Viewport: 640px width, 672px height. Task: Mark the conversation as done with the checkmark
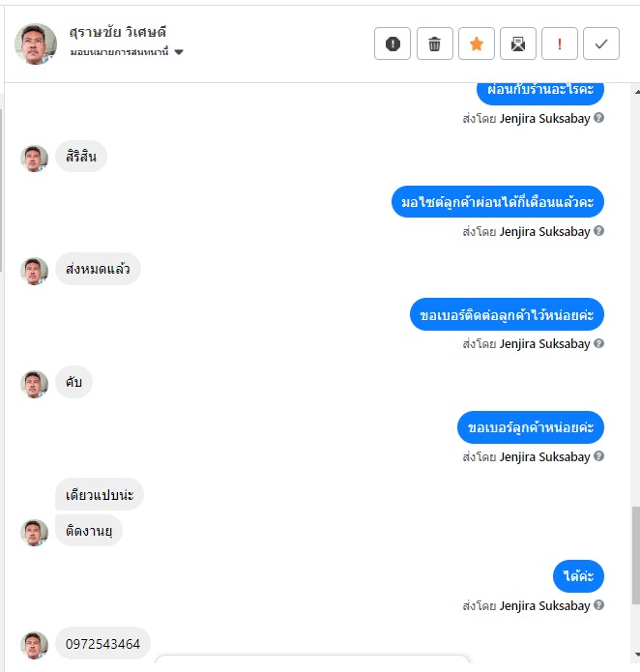pyautogui.click(x=601, y=44)
